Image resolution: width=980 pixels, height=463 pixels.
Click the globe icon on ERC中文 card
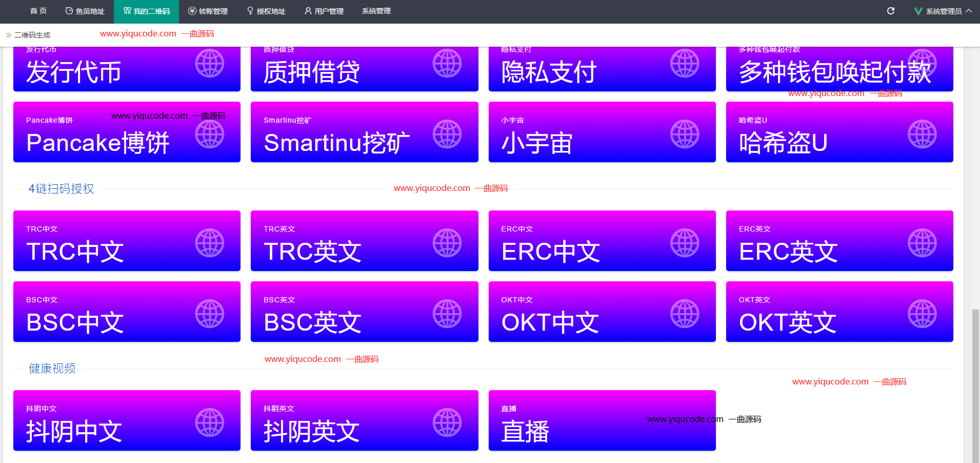(x=685, y=243)
